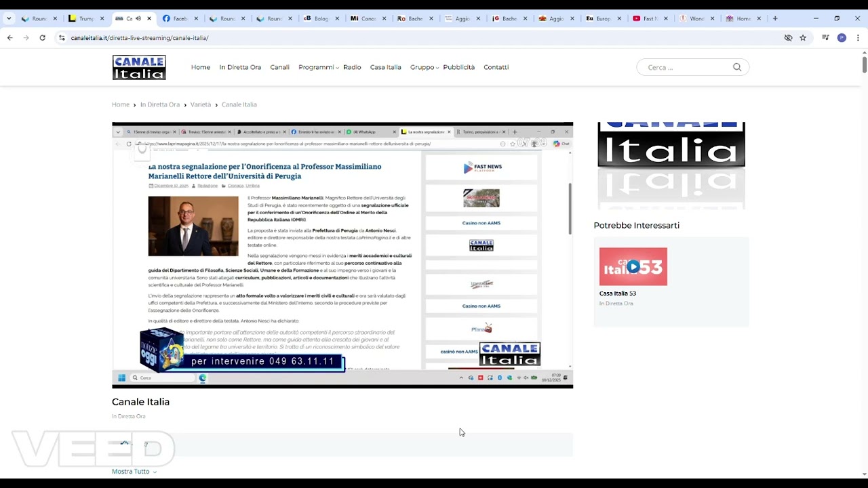Mute the Canale Italia tab speaker icon
868x488 pixels.
pos(140,18)
